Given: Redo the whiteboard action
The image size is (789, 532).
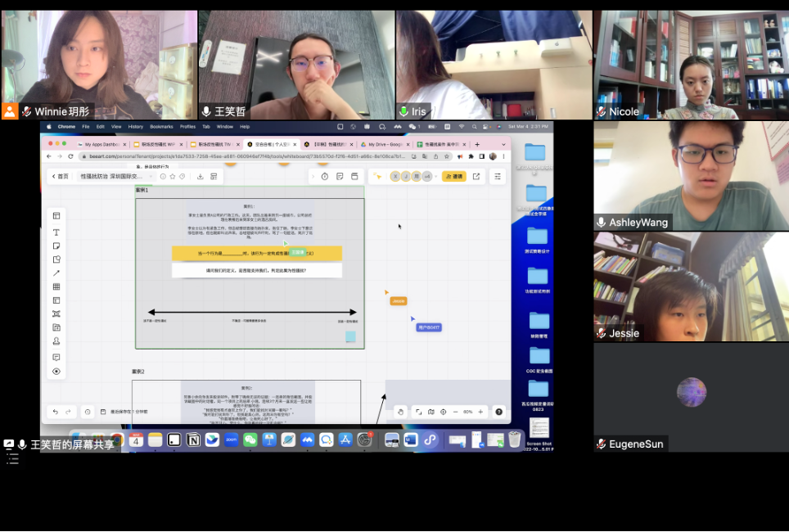Looking at the screenshot, I should (x=68, y=412).
